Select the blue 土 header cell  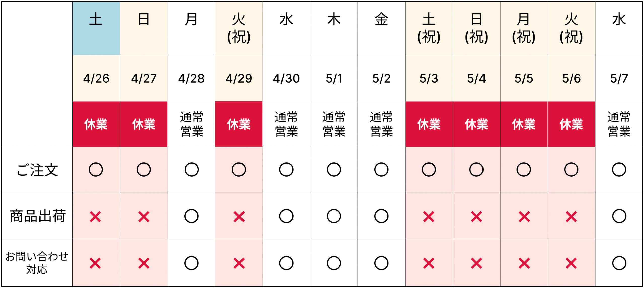(96, 28)
